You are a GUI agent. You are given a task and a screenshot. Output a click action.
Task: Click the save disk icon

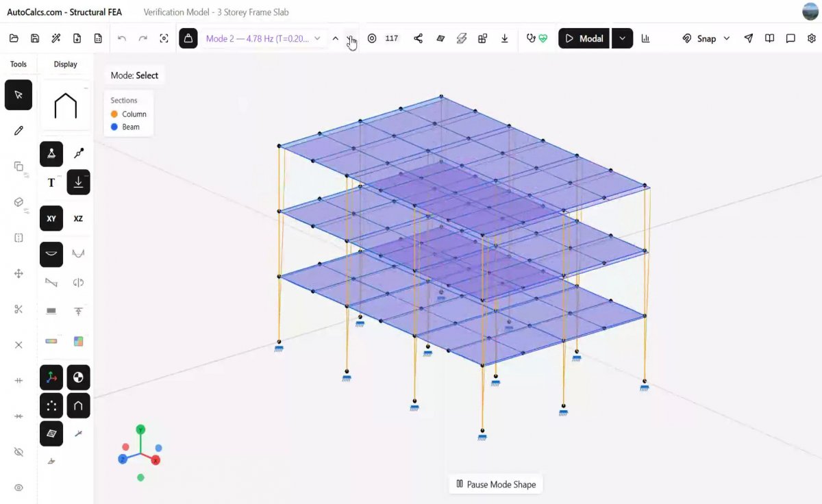click(35, 38)
